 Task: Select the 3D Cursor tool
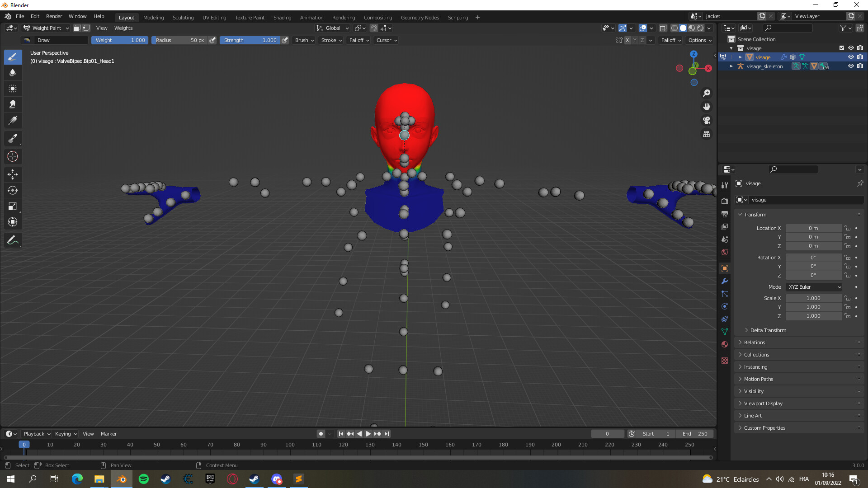[x=13, y=156]
